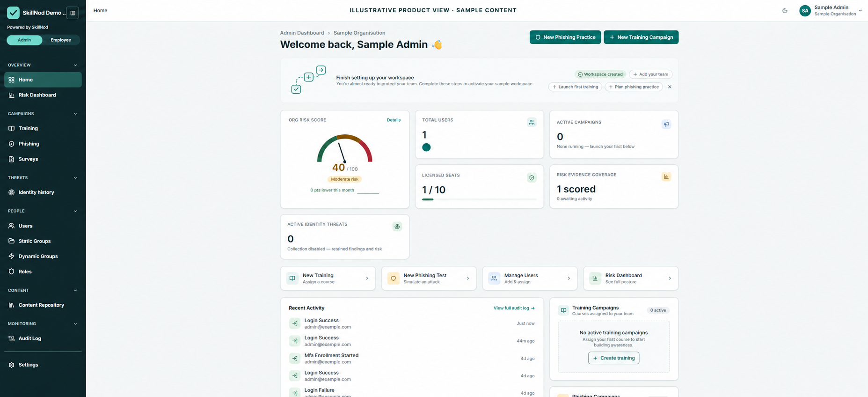Click the New Phishing Practice button
This screenshot has width=868, height=397.
point(565,37)
